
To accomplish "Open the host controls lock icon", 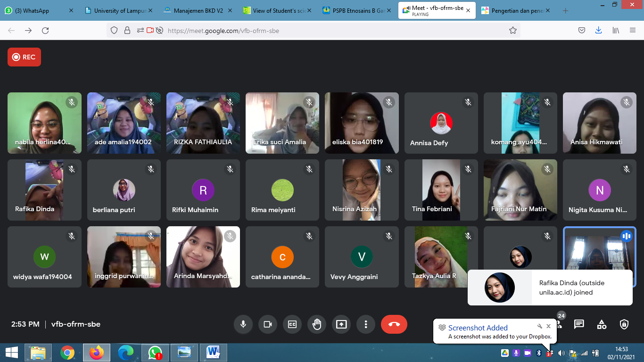I will (x=624, y=324).
